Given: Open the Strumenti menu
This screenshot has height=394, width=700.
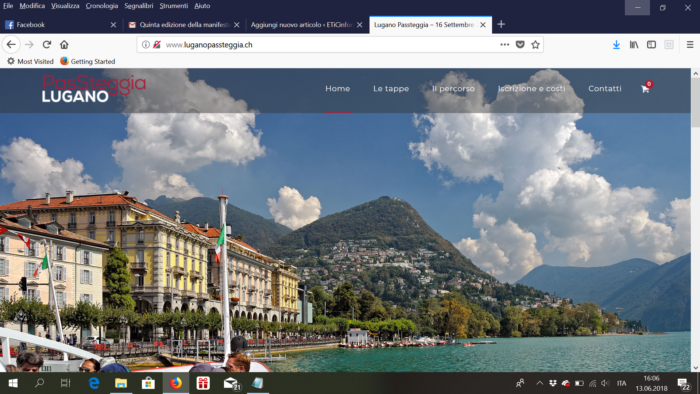Looking at the screenshot, I should [174, 6].
